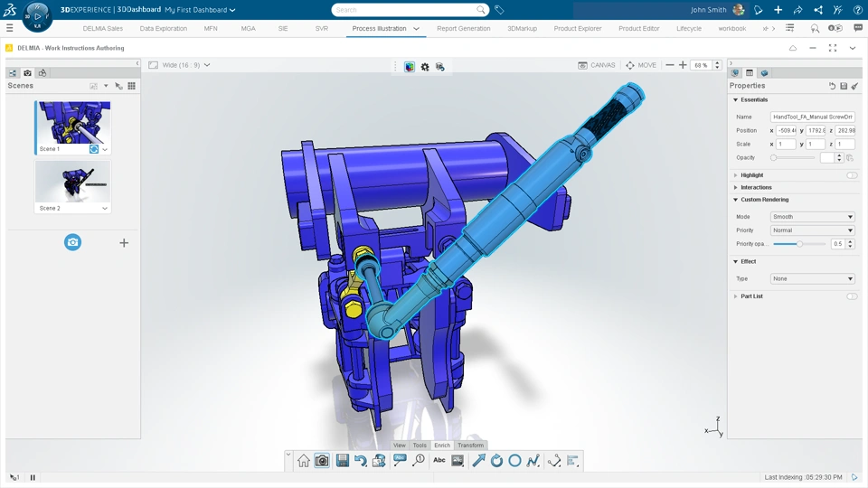This screenshot has height=488, width=868.
Task: Switch to the Product Explorer tab
Action: click(578, 29)
